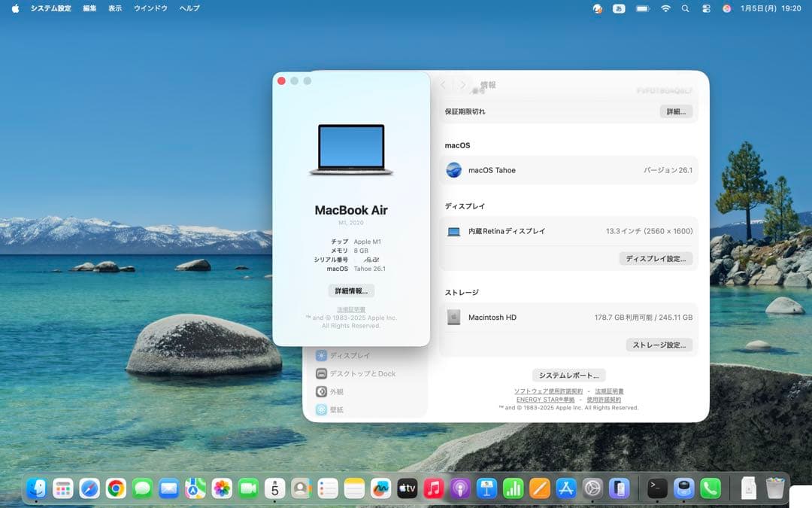Viewport: 812px width, 508px height.
Task: Open Safari from the Dock
Action: (89, 488)
